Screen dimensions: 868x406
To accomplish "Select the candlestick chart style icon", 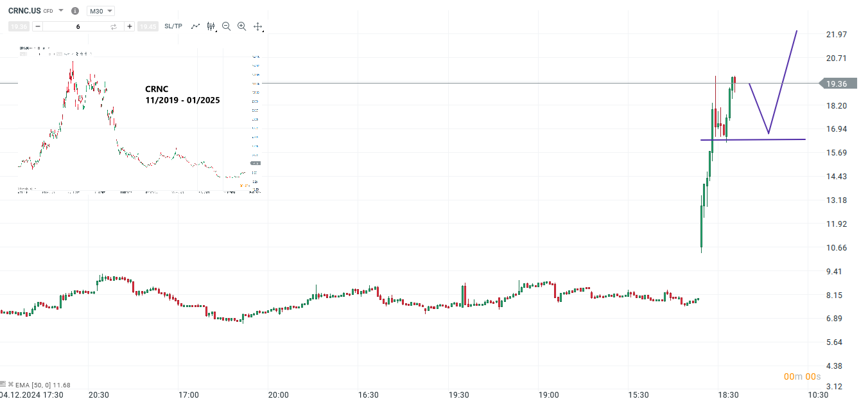I will [x=210, y=26].
